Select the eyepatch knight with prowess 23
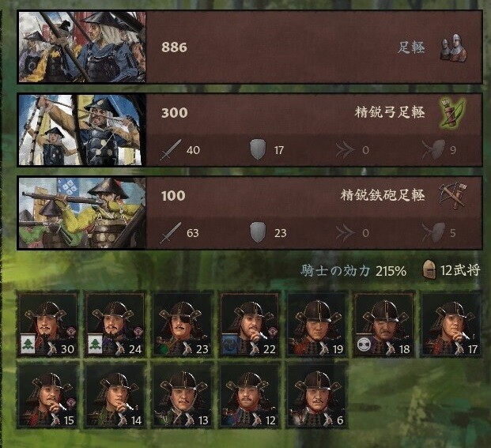This screenshot has width=491, height=448. (x=183, y=325)
